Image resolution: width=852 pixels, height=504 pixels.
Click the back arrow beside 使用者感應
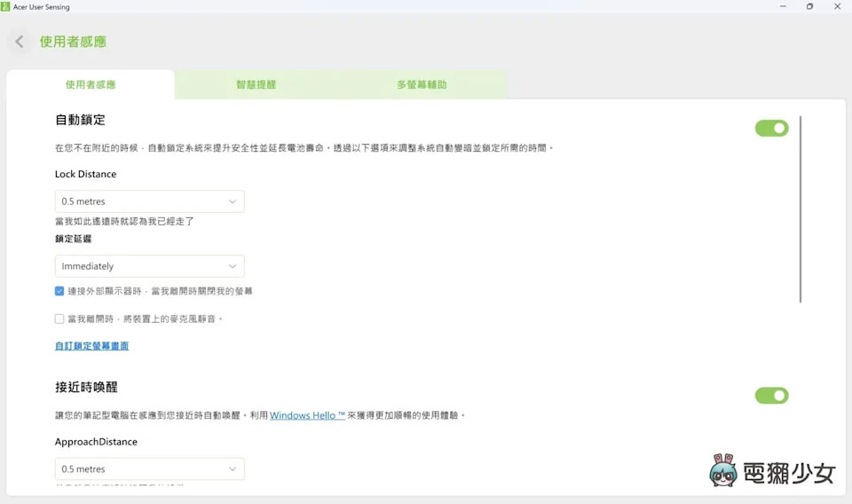pos(20,42)
